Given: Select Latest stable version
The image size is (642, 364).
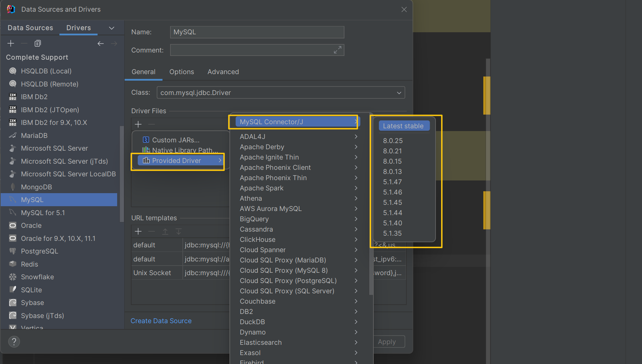Looking at the screenshot, I should pos(404,126).
